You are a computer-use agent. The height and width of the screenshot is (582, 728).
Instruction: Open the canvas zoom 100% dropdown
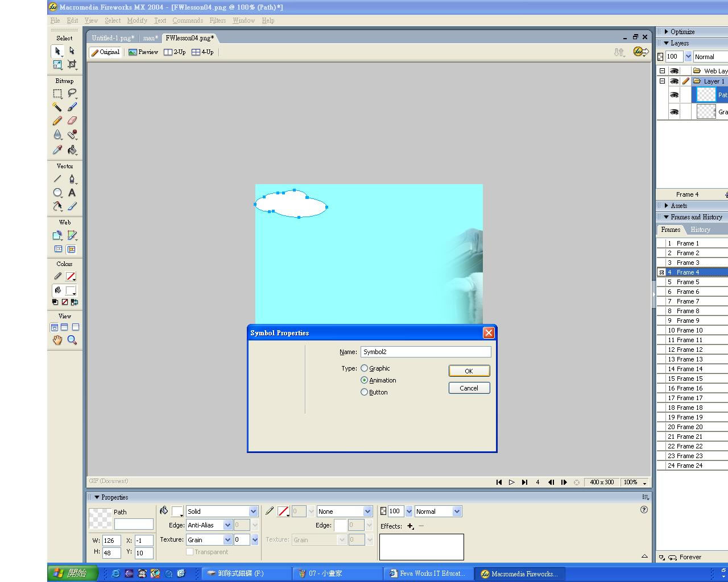point(644,483)
